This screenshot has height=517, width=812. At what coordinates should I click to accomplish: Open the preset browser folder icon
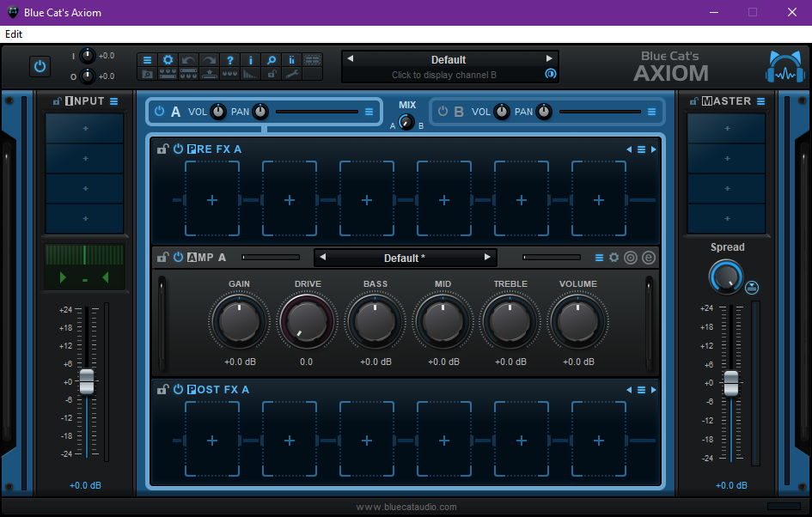(x=147, y=74)
